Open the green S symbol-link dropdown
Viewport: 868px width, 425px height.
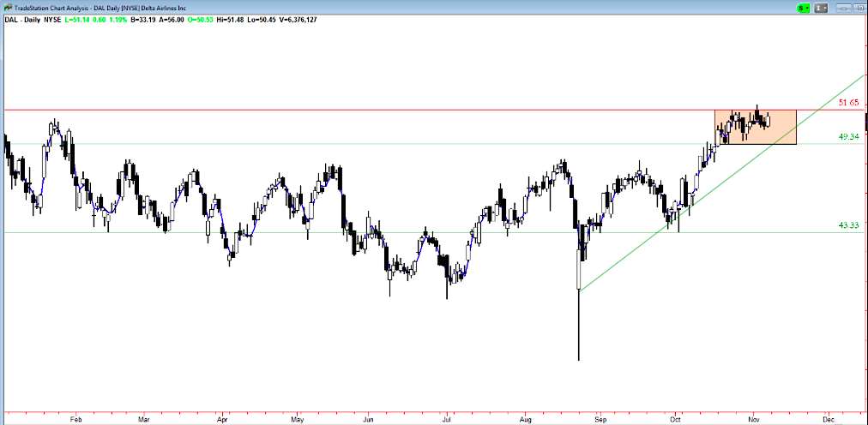[x=803, y=8]
